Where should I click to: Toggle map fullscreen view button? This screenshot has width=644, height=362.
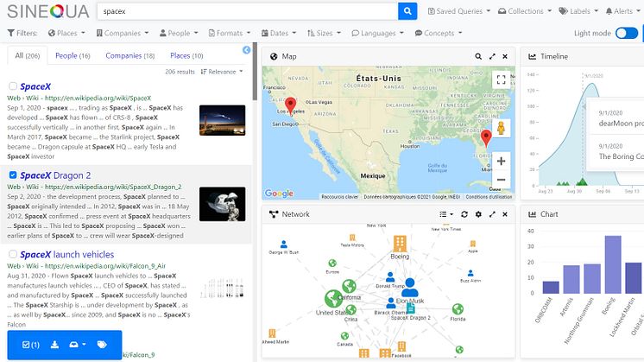click(x=501, y=79)
